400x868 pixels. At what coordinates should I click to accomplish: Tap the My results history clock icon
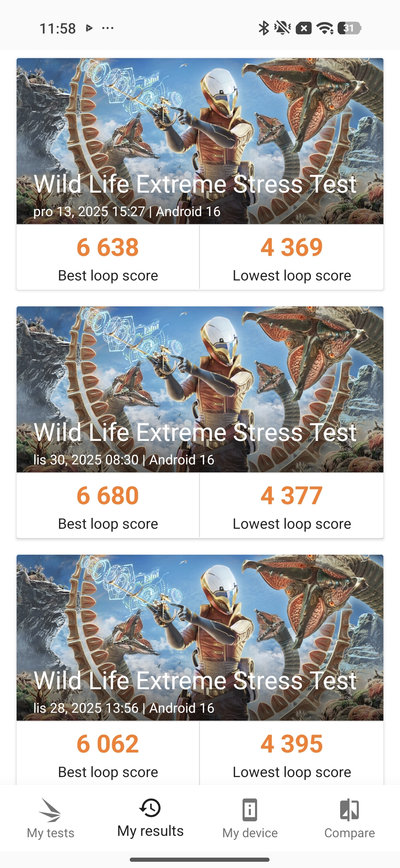[150, 808]
